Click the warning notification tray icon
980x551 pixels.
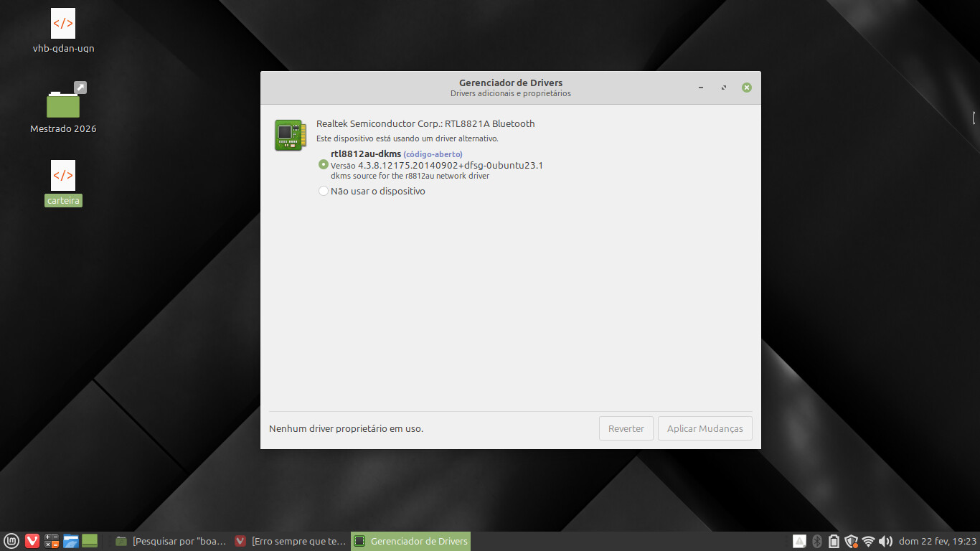(799, 541)
